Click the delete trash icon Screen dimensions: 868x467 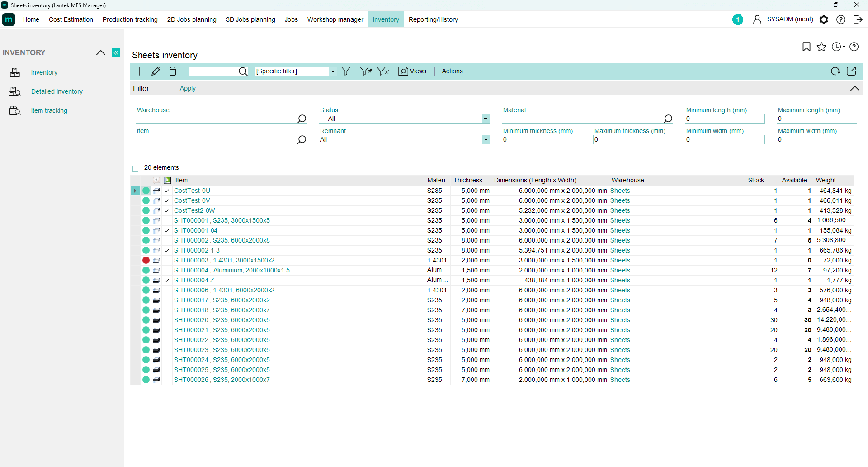(x=173, y=71)
